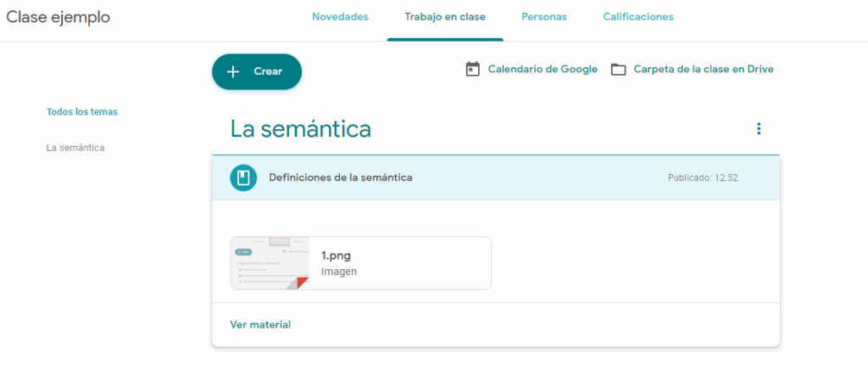Open the Personas tab
The width and height of the screenshot is (868, 370).
click(543, 17)
